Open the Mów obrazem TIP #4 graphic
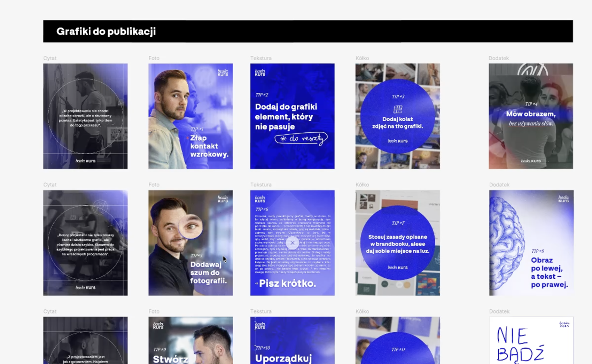This screenshot has width=592, height=364. tap(531, 116)
